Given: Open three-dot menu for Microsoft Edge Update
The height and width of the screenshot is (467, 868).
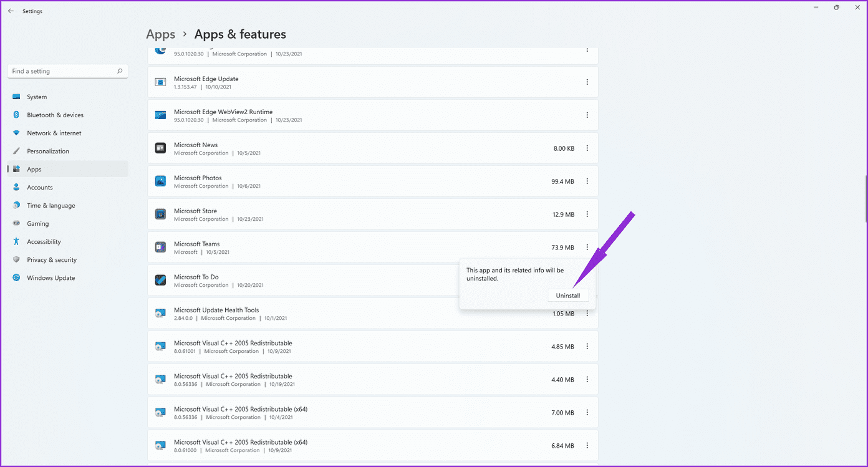Looking at the screenshot, I should click(x=587, y=82).
